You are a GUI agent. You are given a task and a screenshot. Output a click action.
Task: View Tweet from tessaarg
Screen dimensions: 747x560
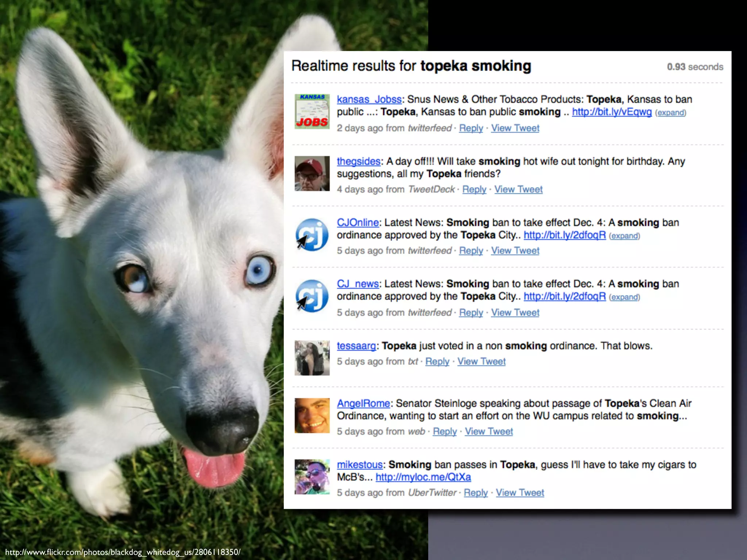481,362
